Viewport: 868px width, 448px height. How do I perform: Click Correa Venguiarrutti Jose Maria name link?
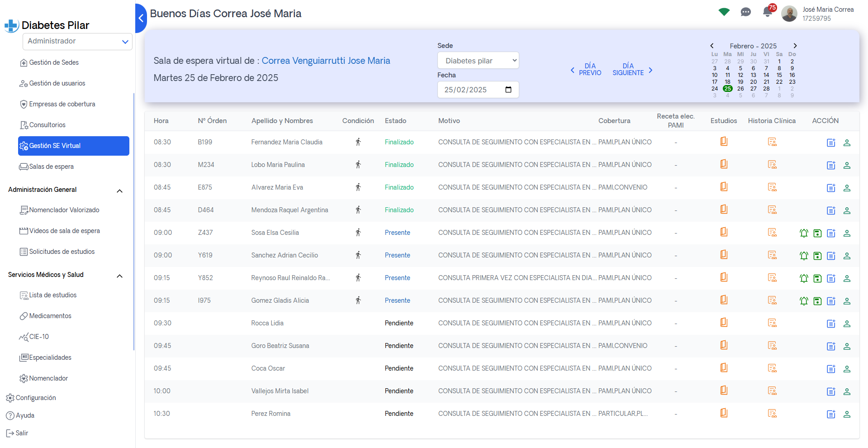pos(326,61)
